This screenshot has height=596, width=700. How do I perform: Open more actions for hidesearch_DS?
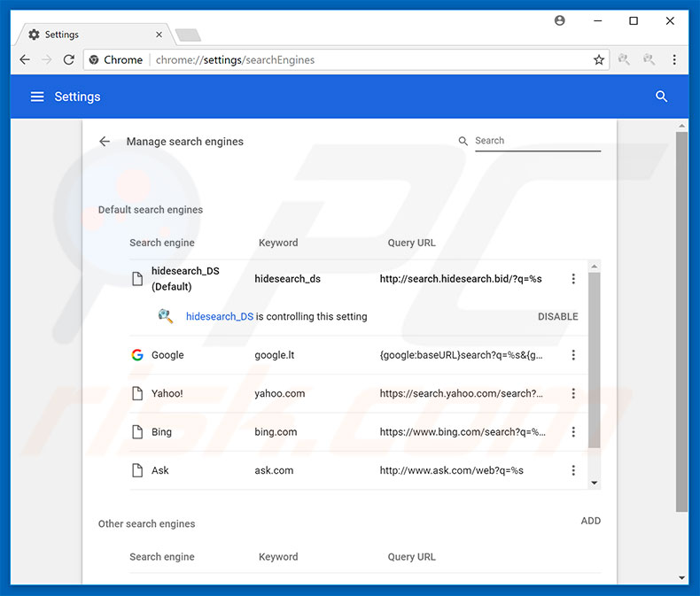click(573, 279)
